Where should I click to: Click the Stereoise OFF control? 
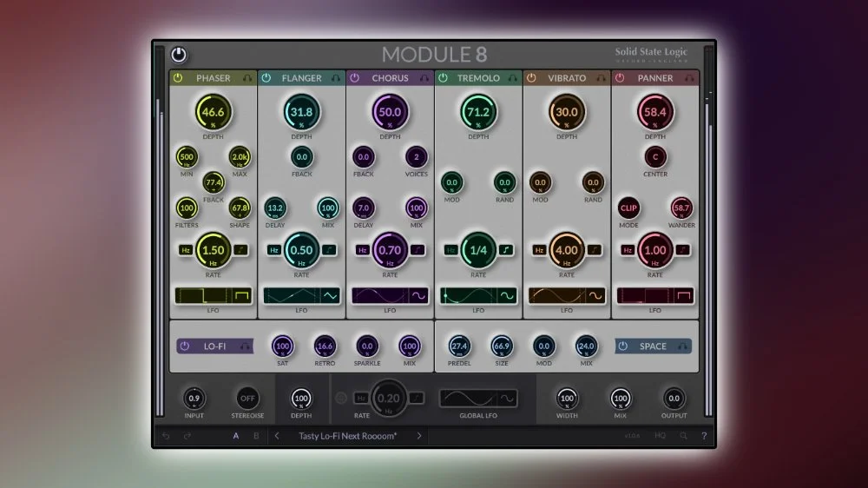[247, 399]
